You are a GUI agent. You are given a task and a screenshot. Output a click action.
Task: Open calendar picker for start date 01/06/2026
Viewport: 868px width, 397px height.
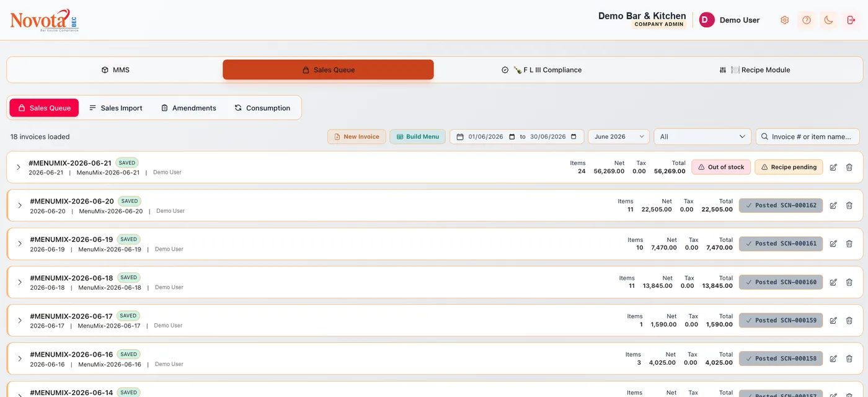coord(512,136)
